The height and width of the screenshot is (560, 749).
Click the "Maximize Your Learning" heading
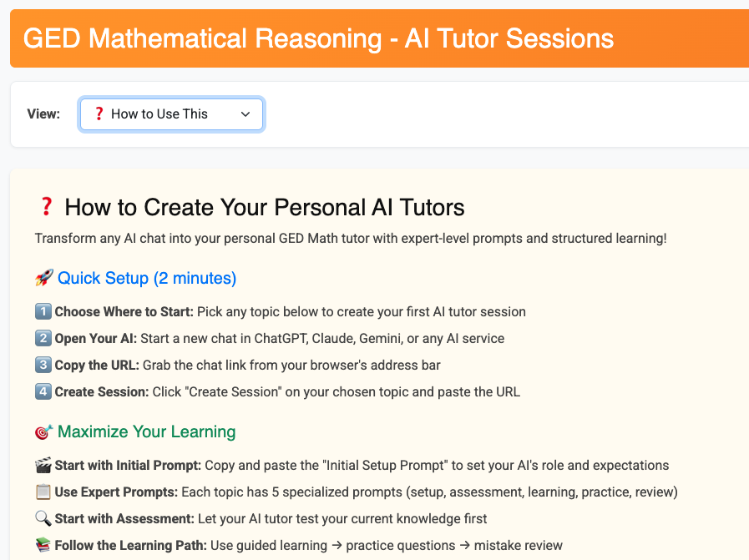tap(147, 431)
